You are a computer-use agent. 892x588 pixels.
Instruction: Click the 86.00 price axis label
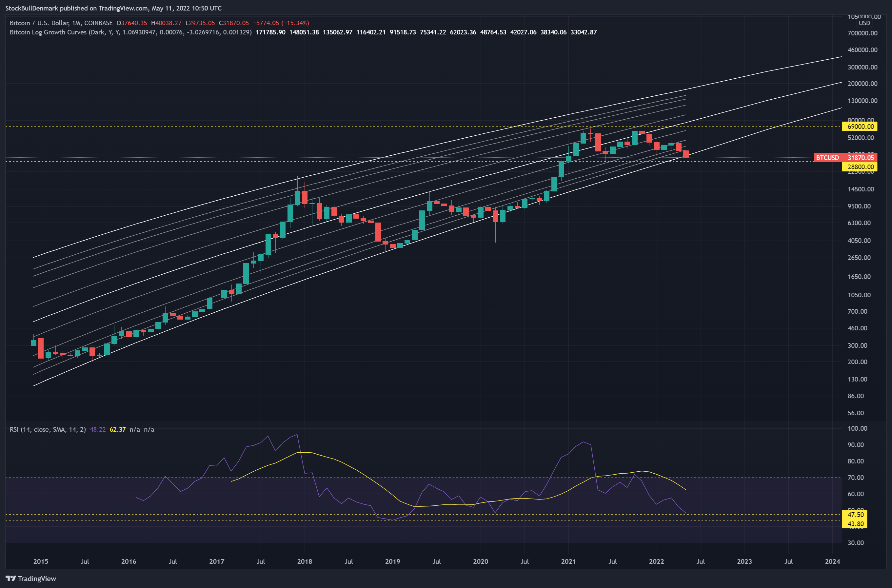[856, 396]
